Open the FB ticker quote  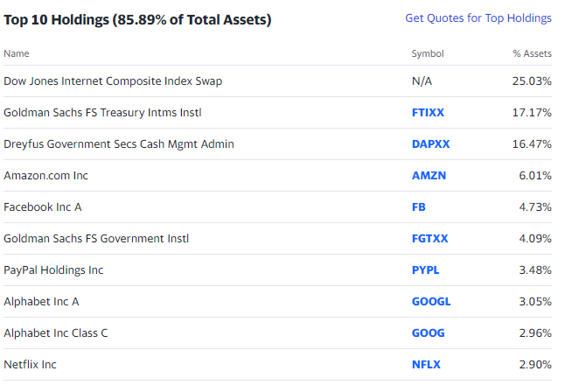pyautogui.click(x=419, y=207)
